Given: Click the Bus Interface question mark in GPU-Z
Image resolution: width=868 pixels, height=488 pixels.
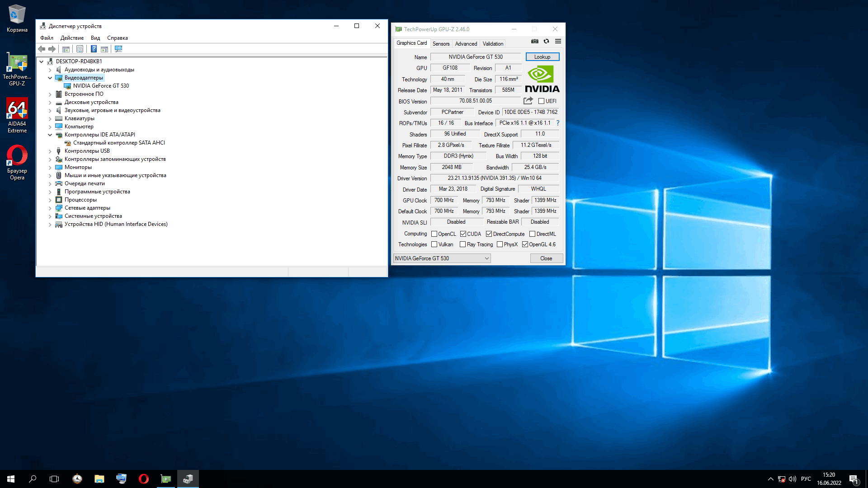Looking at the screenshot, I should (x=558, y=123).
